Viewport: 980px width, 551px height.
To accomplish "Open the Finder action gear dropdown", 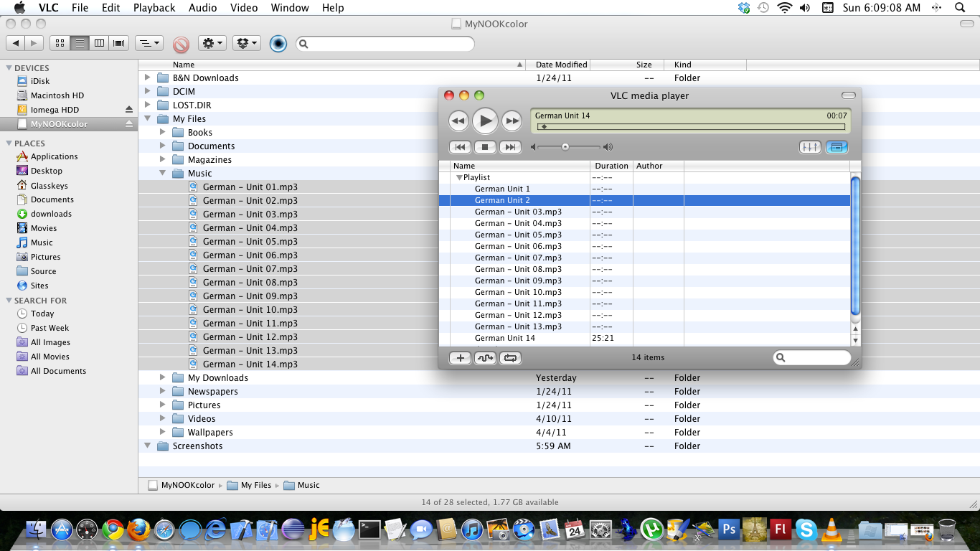I will coord(212,44).
